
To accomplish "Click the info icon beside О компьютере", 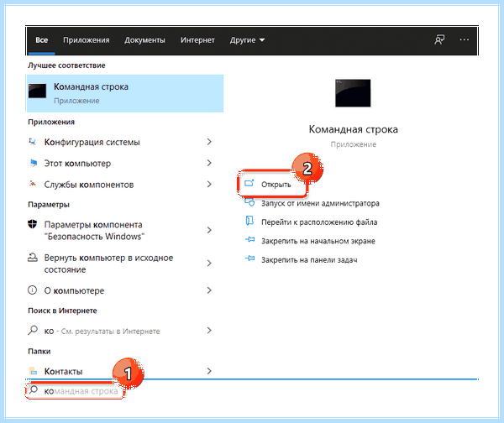I will point(32,290).
